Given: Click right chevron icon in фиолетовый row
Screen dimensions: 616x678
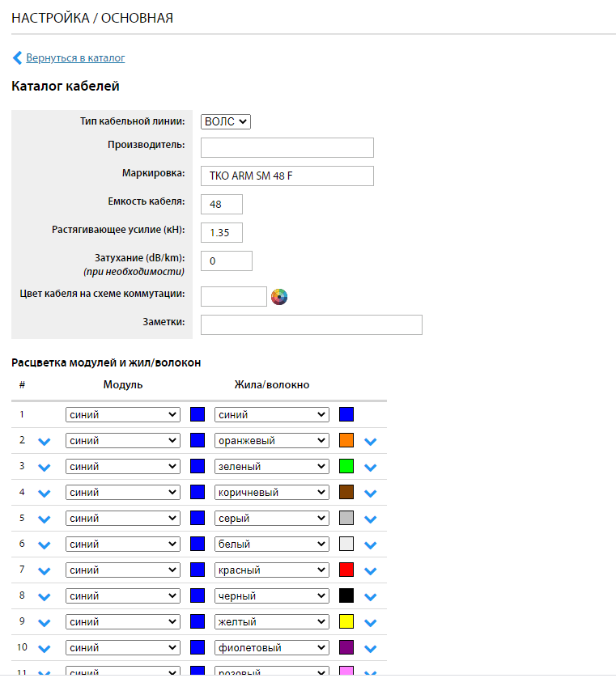Looking at the screenshot, I should (370, 649).
